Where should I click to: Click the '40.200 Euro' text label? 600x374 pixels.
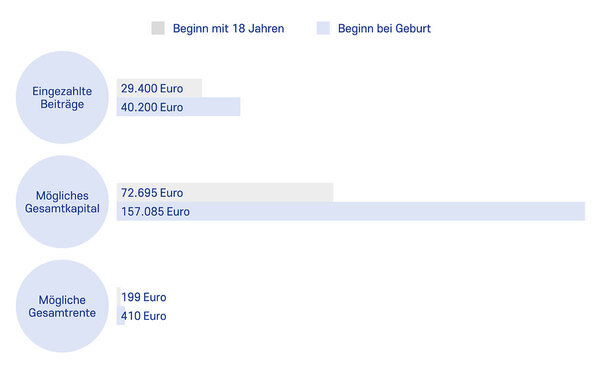[x=152, y=107]
